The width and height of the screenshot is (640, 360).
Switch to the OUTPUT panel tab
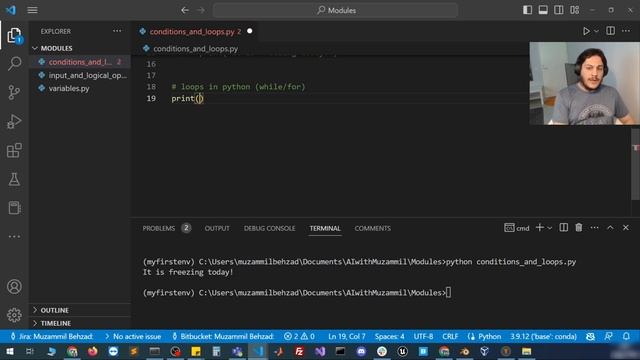217,229
